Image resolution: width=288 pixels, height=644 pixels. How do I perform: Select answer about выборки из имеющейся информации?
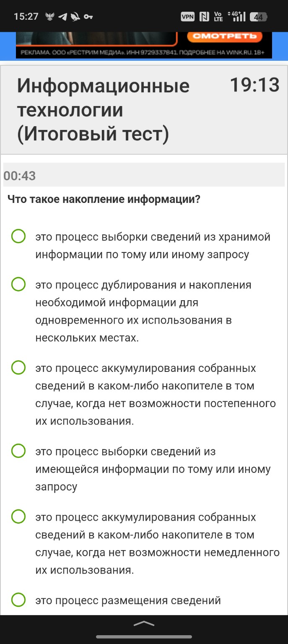[x=18, y=452]
